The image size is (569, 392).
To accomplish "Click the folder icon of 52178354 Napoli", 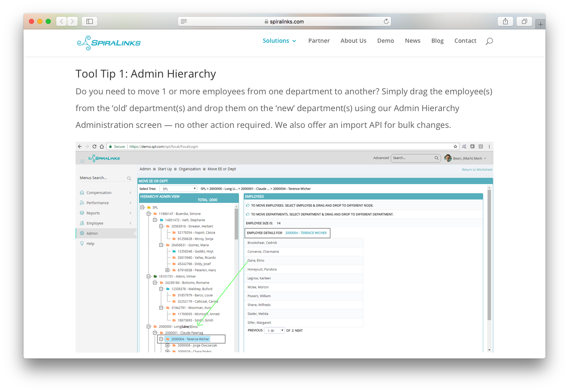I will [174, 233].
